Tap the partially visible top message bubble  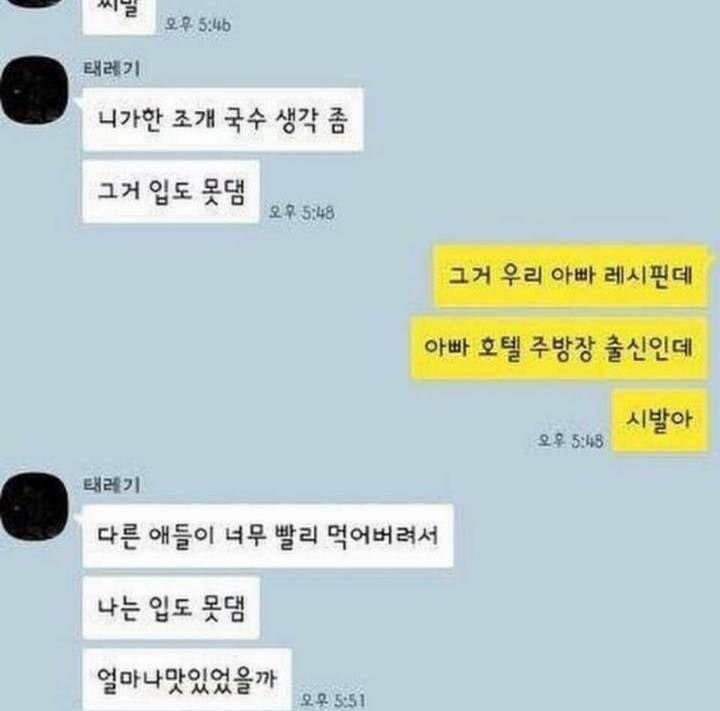tap(119, 17)
